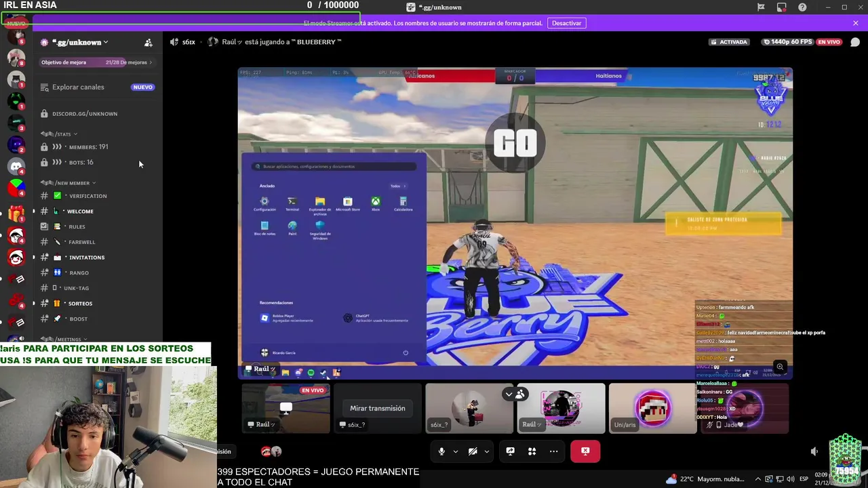Collapse participants row chevron
This screenshot has height=488, width=868.
pos(509,394)
